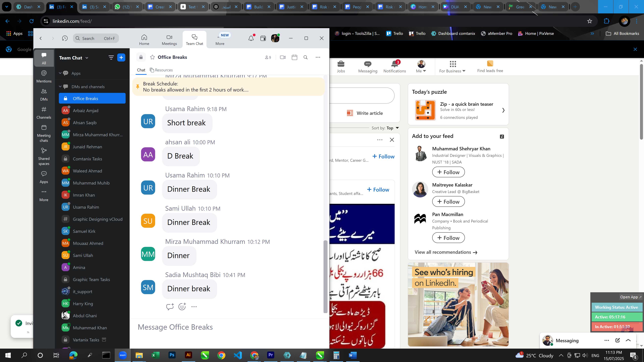
Task: Open message options for Sadia's Dinner break
Action: (194, 307)
